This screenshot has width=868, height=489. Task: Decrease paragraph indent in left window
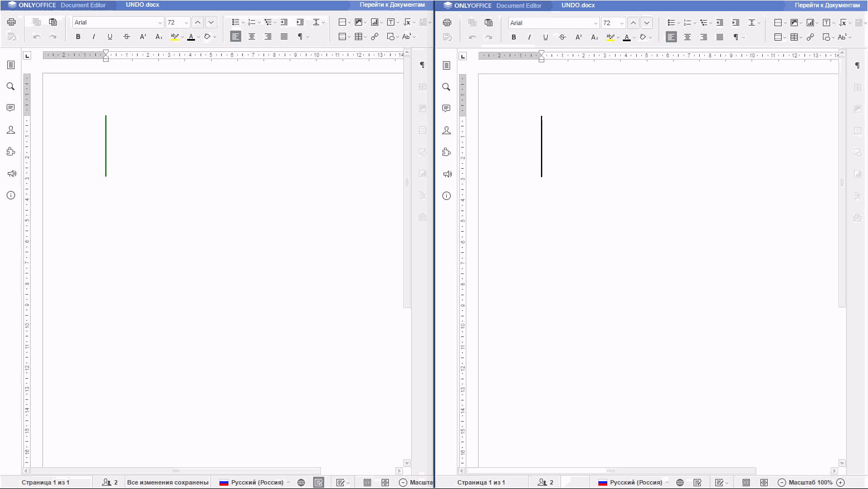coord(284,22)
